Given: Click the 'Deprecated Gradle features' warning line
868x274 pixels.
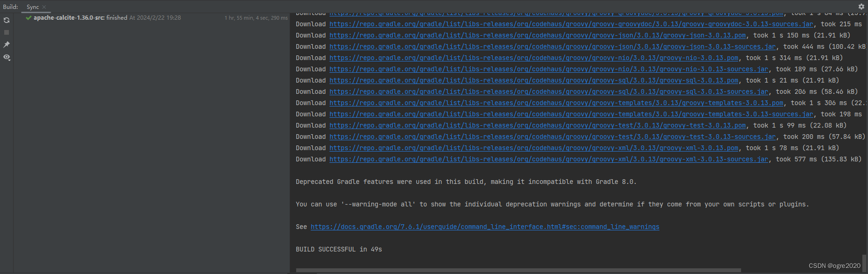Looking at the screenshot, I should [466, 182].
